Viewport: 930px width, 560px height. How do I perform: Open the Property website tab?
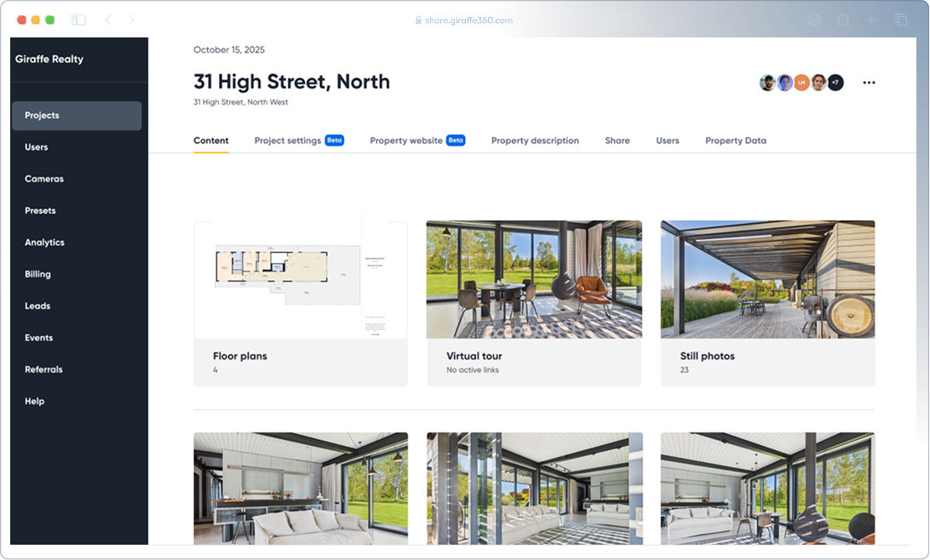coord(406,140)
